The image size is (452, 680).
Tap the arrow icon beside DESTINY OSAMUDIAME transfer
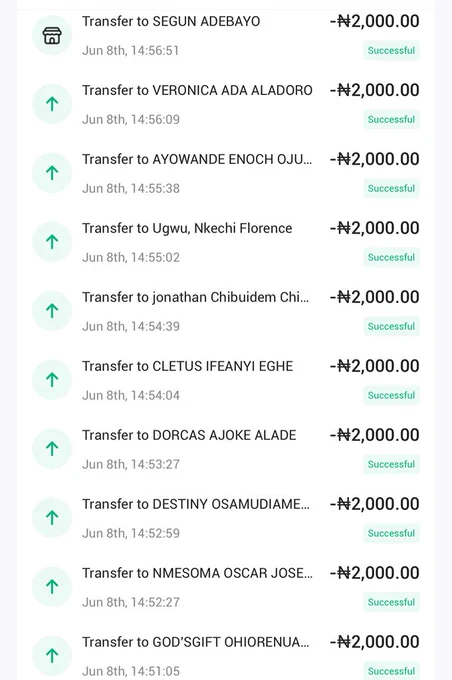[52, 518]
